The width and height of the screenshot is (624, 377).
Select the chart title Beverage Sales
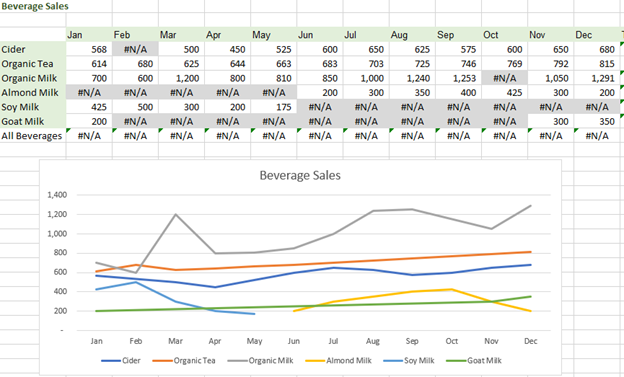300,175
